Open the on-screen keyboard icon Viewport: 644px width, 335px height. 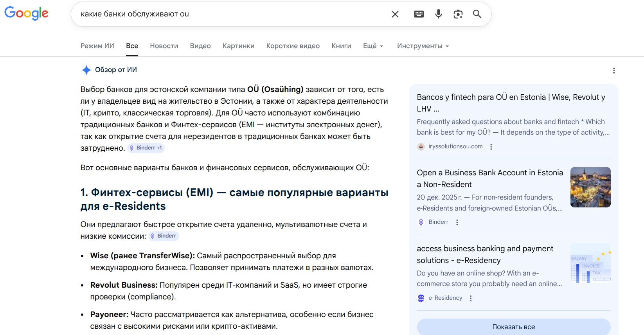pos(419,14)
